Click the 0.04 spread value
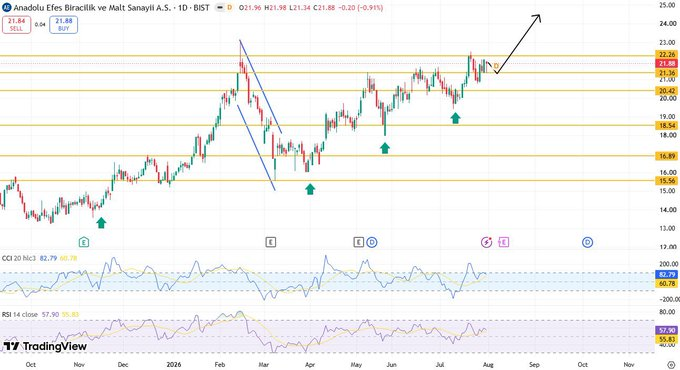The image size is (680, 370). pyautogui.click(x=40, y=25)
